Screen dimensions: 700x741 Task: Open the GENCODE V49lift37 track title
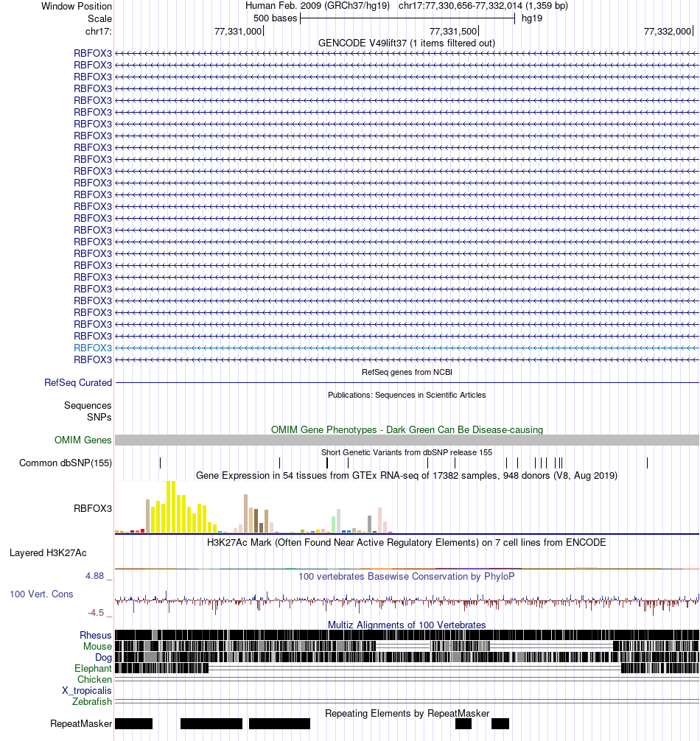coord(407,43)
